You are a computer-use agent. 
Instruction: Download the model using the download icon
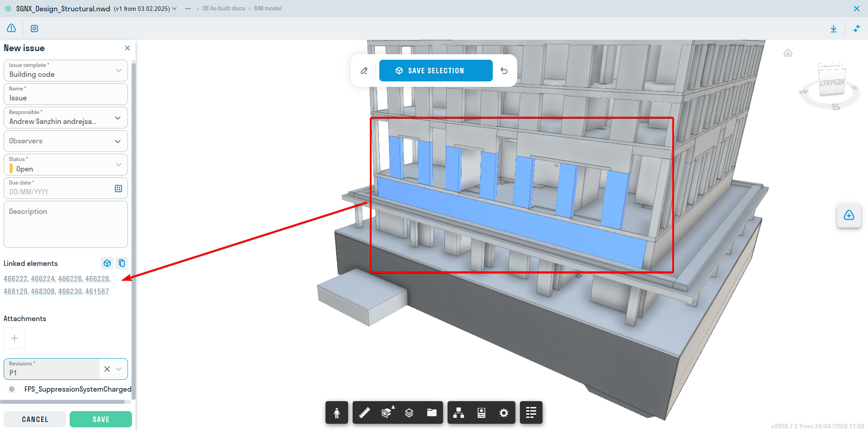(834, 28)
